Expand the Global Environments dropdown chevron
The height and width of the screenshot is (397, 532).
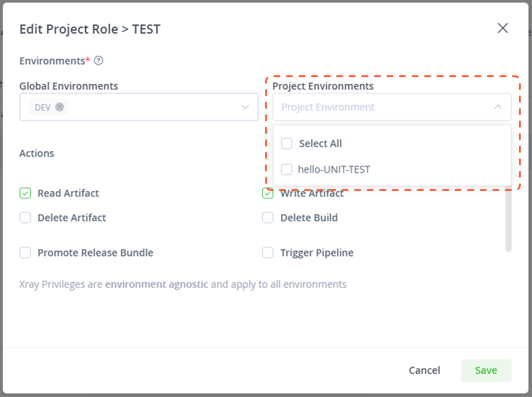[x=245, y=107]
